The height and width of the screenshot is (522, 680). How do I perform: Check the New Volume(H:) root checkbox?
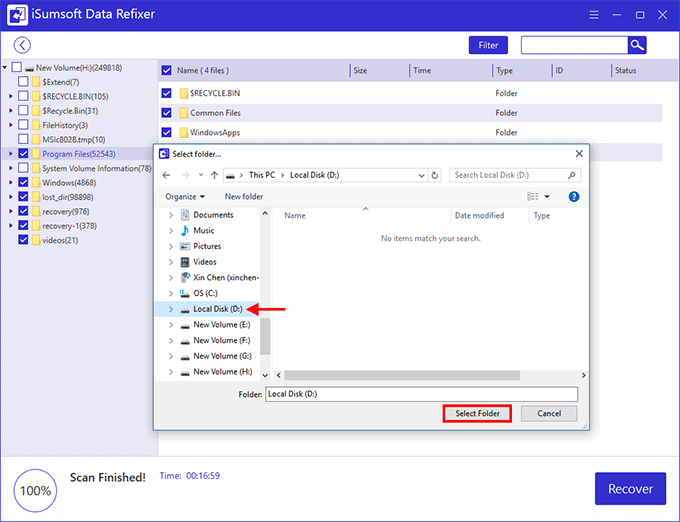pyautogui.click(x=17, y=67)
